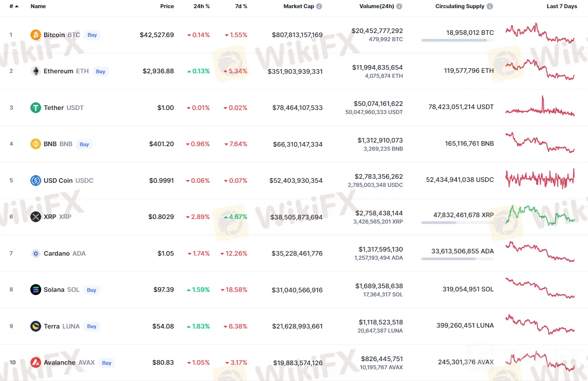Image resolution: width=588 pixels, height=381 pixels.
Task: Click the Ethereum diamond logo icon
Action: tap(35, 71)
